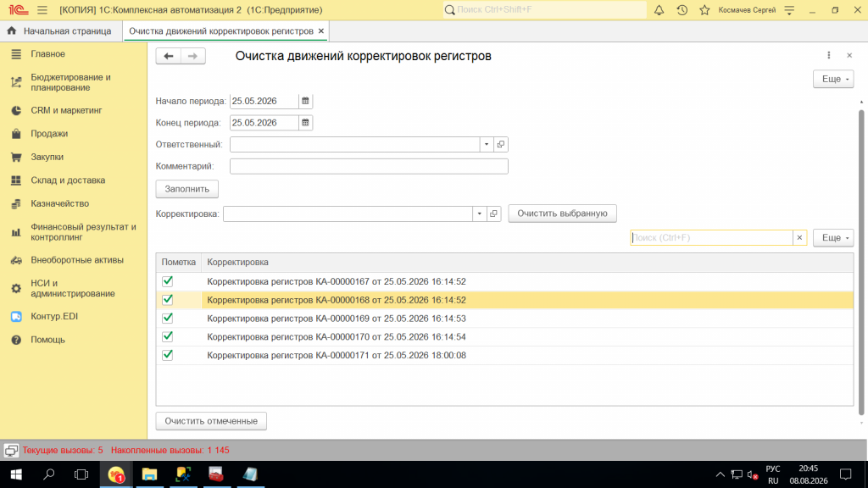Open calendar for Начало периода
The image size is (868, 488).
(305, 102)
